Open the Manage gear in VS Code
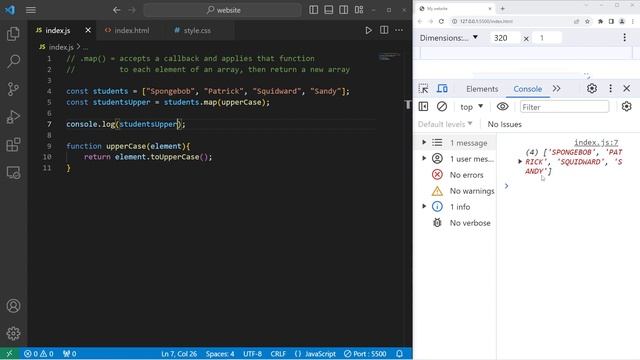Viewport: 640px width, 360px height. pyautogui.click(x=13, y=333)
